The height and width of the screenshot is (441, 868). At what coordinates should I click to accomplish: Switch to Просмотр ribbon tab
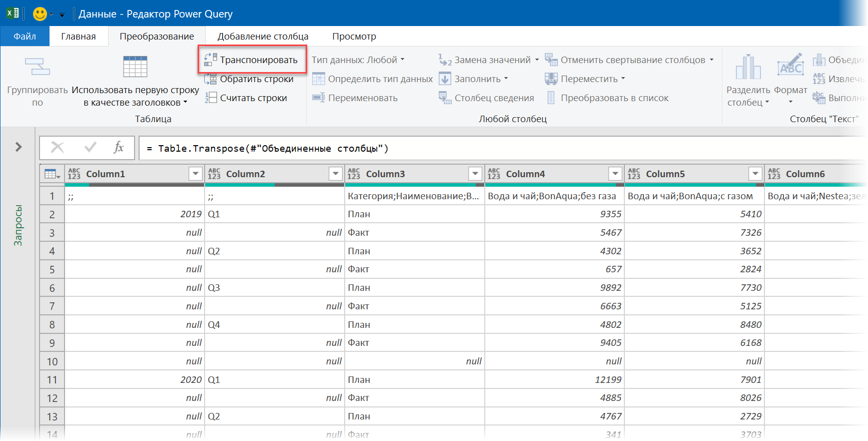(354, 36)
